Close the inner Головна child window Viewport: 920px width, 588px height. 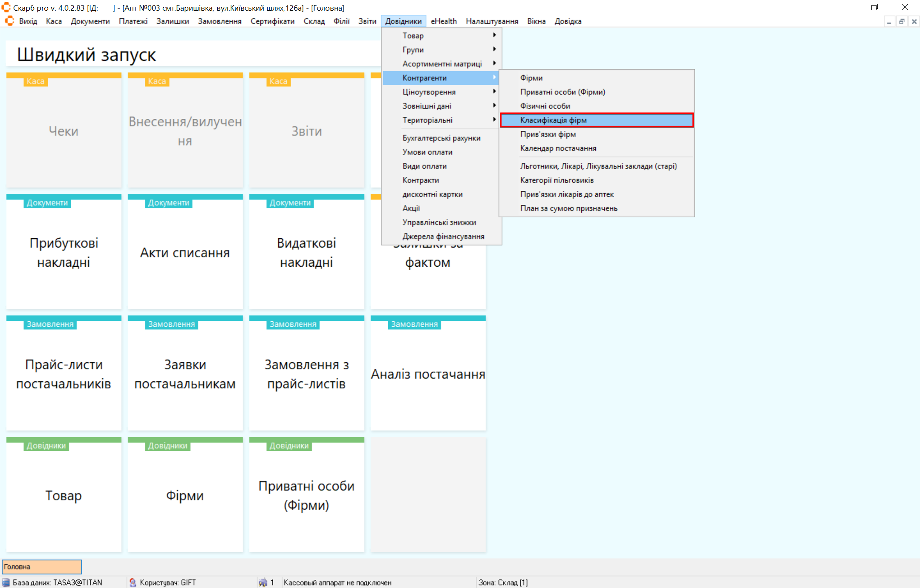[x=914, y=21]
